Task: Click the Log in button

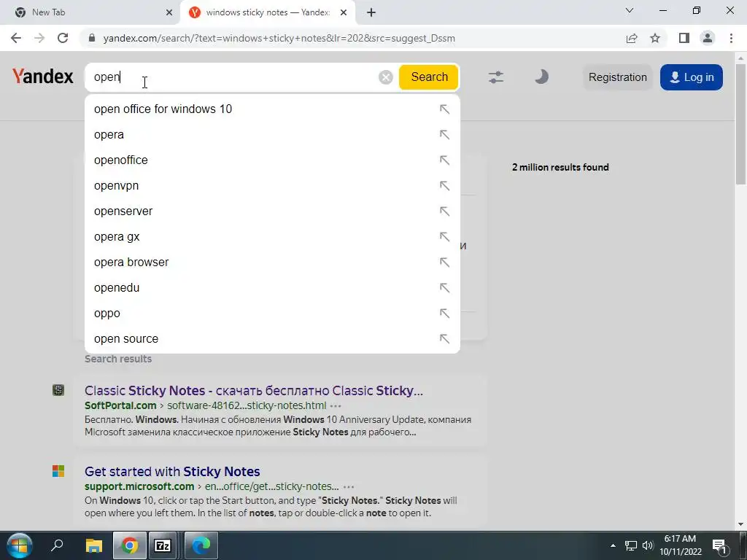Action: pos(692,77)
